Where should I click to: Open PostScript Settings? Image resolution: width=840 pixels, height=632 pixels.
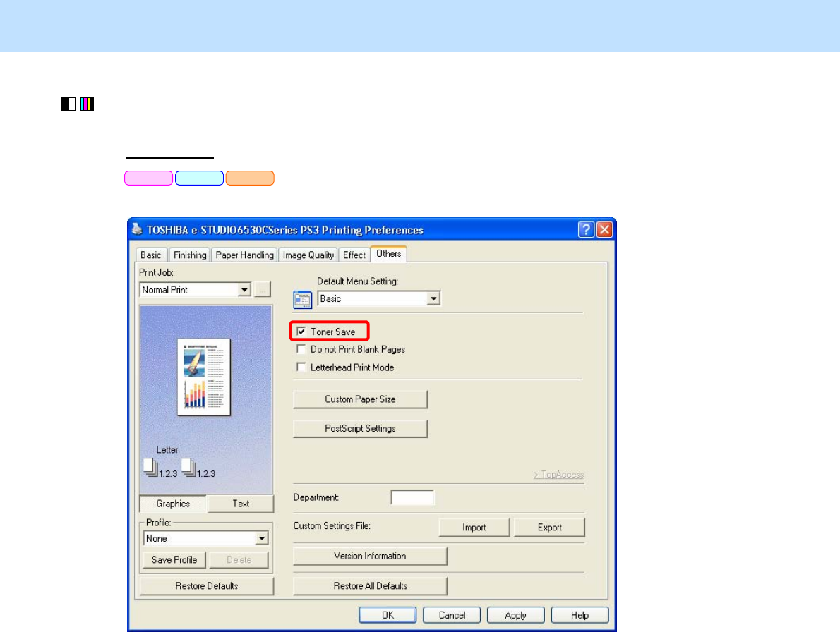tap(360, 429)
